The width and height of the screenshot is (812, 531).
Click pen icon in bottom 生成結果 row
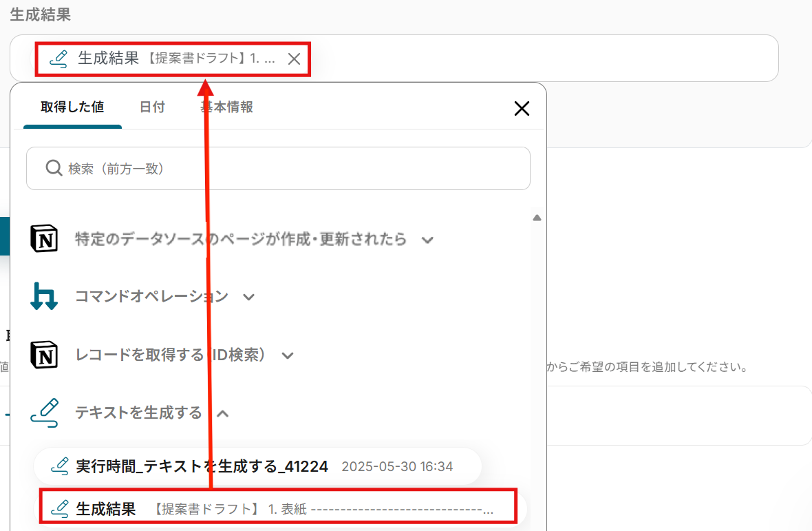click(x=60, y=509)
